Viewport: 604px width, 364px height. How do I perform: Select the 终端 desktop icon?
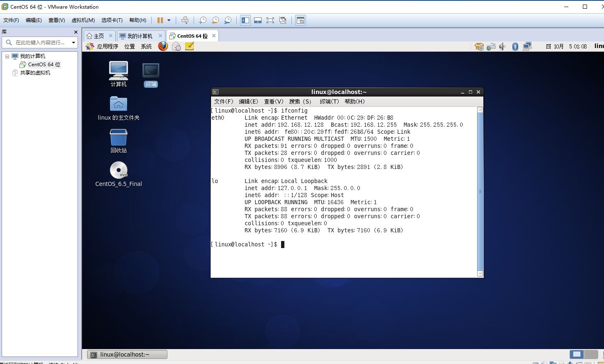151,75
